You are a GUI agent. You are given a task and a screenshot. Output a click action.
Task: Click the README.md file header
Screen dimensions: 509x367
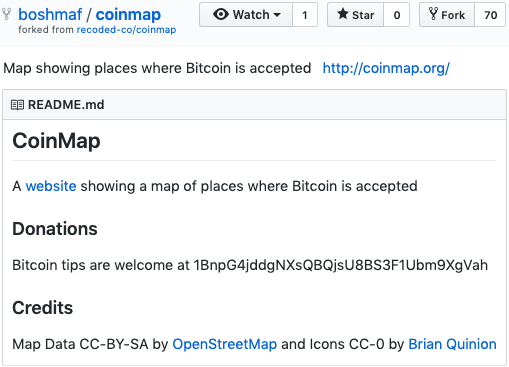255,105
